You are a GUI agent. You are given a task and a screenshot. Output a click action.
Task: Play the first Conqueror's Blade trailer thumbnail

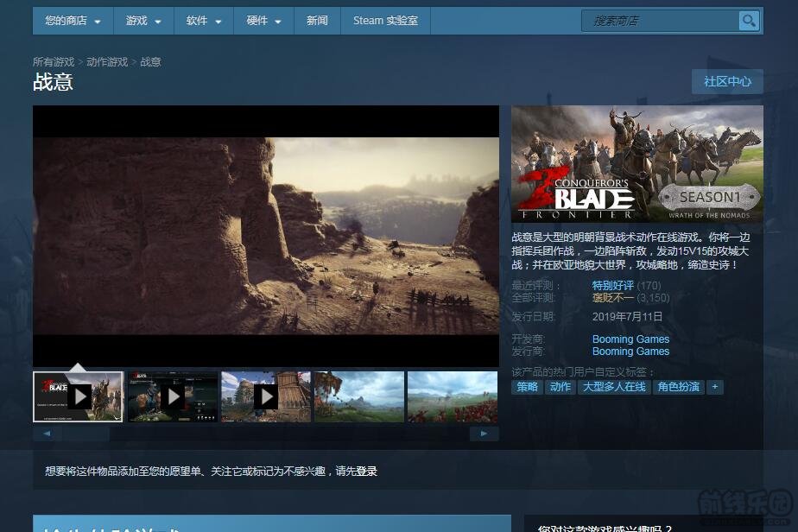pyautogui.click(x=79, y=396)
